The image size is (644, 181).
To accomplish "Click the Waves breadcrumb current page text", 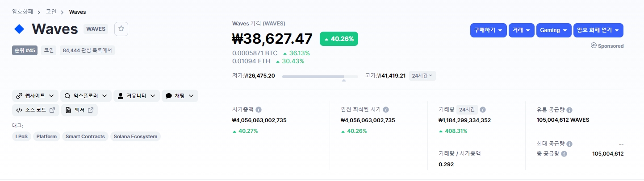I will point(78,12).
